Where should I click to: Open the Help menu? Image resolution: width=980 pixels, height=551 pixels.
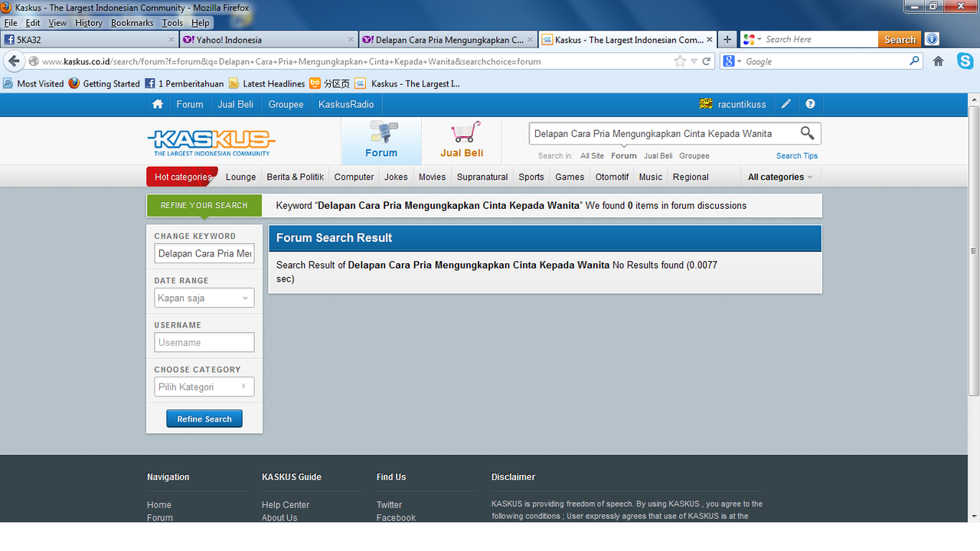[x=200, y=23]
